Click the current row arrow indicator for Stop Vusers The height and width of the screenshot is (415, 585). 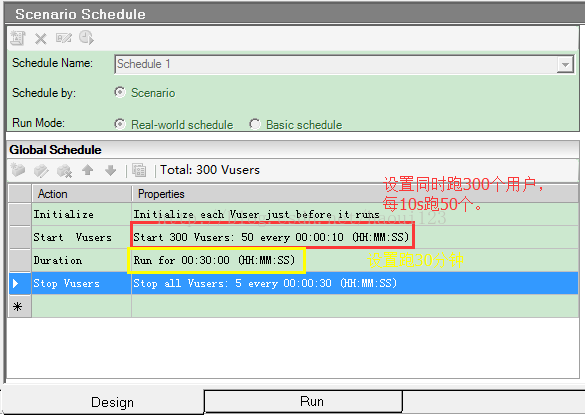(x=19, y=283)
